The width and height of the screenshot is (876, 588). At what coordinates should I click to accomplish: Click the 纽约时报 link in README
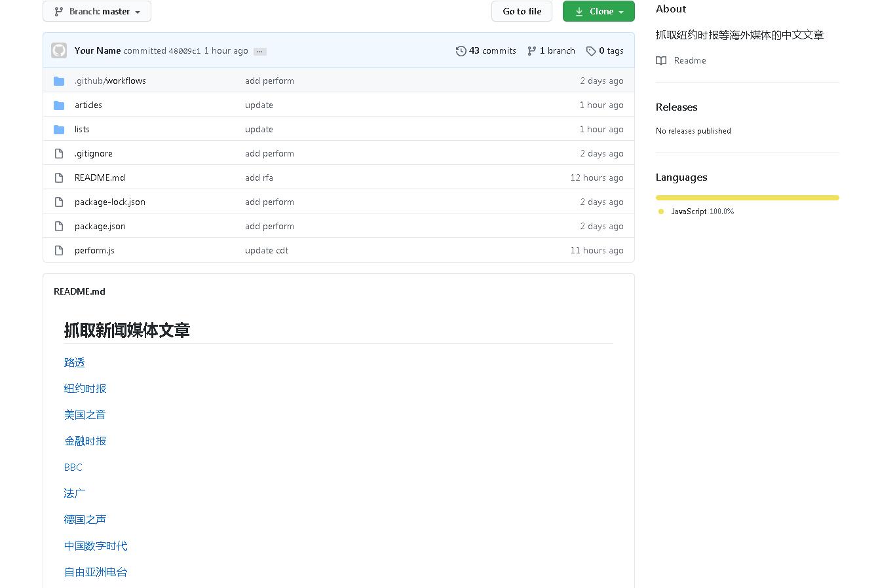(x=85, y=388)
